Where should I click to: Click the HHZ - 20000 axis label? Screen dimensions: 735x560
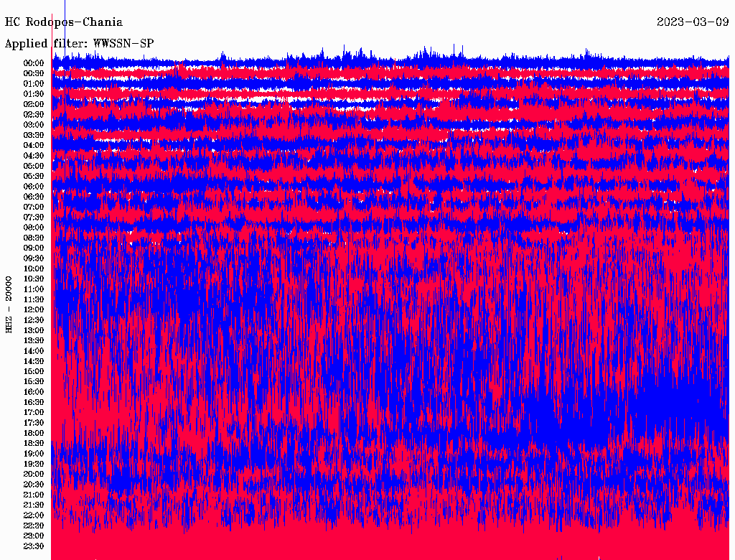[9, 304]
